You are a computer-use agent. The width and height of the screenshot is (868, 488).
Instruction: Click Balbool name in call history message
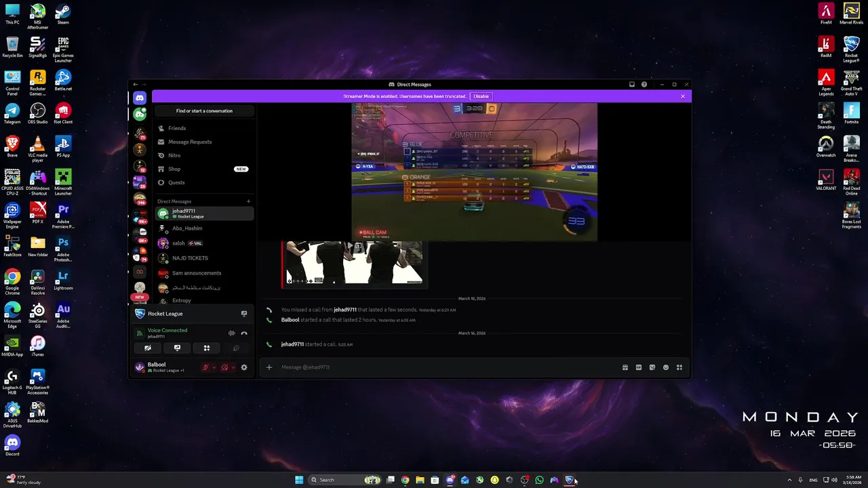point(290,320)
